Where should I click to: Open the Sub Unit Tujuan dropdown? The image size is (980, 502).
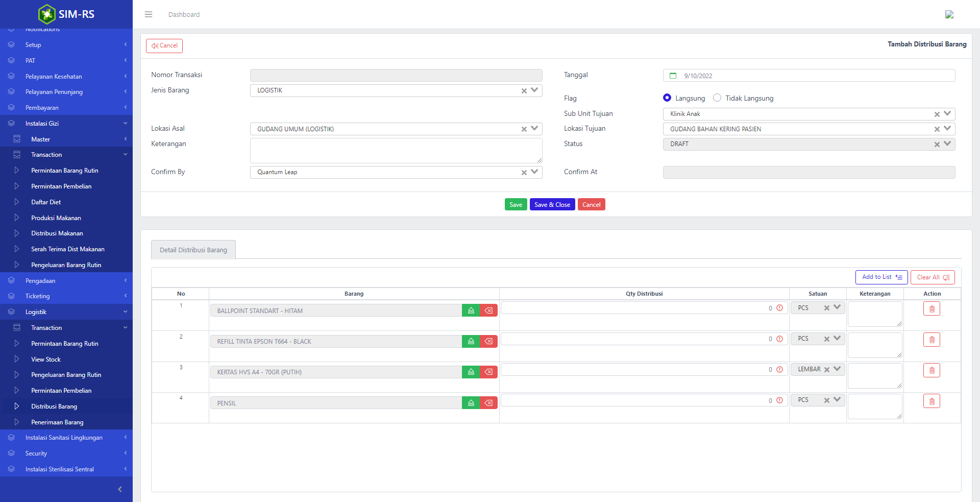[947, 114]
